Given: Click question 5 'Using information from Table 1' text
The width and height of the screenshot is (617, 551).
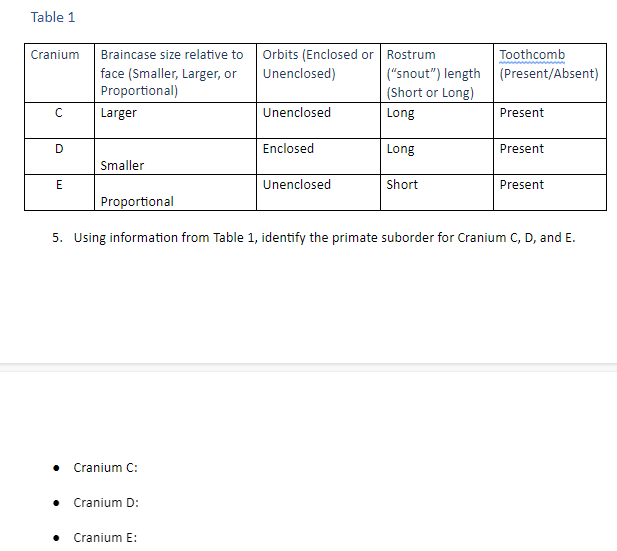Looking at the screenshot, I should coord(325,238).
